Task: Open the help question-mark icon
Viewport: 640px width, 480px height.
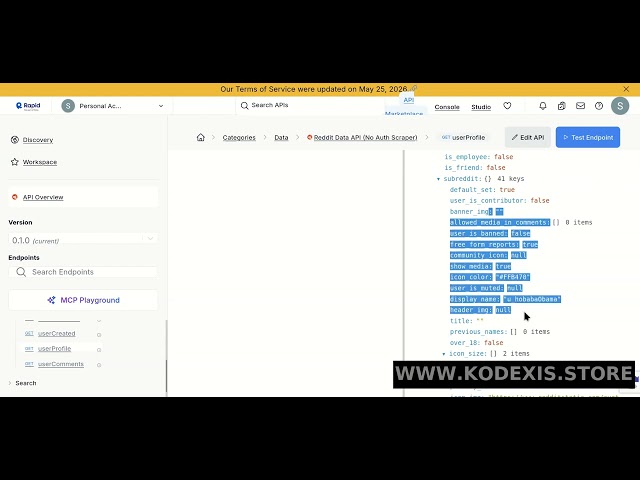Action: pos(599,106)
